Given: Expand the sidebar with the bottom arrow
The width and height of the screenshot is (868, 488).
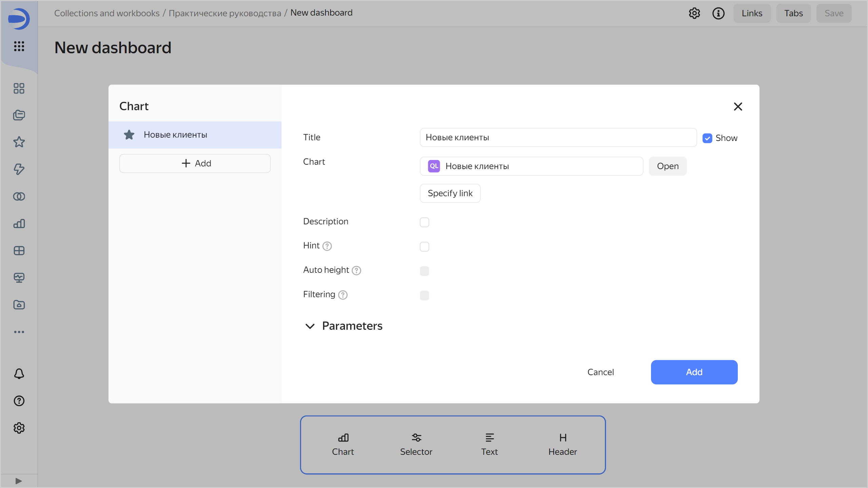Looking at the screenshot, I should 19,481.
